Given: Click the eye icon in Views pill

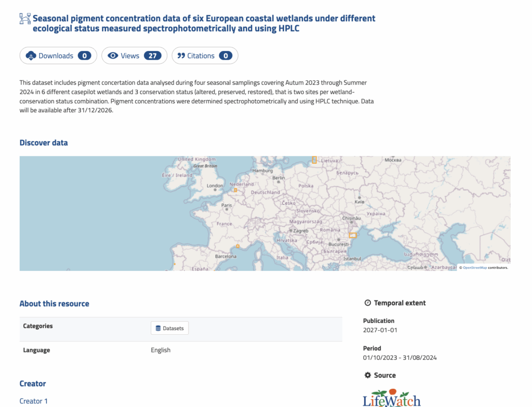Looking at the screenshot, I should point(113,56).
